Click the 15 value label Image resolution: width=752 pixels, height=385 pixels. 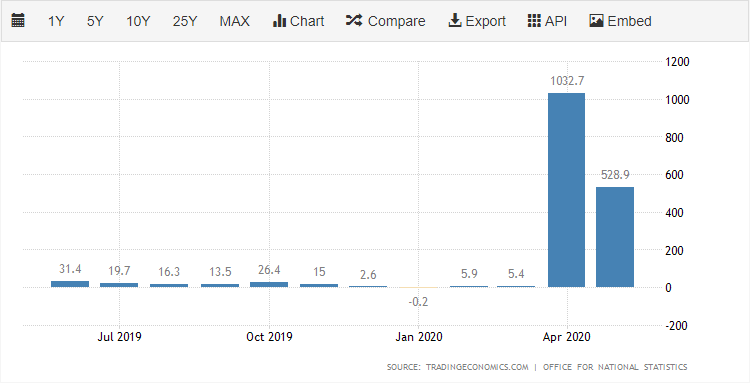point(319,272)
